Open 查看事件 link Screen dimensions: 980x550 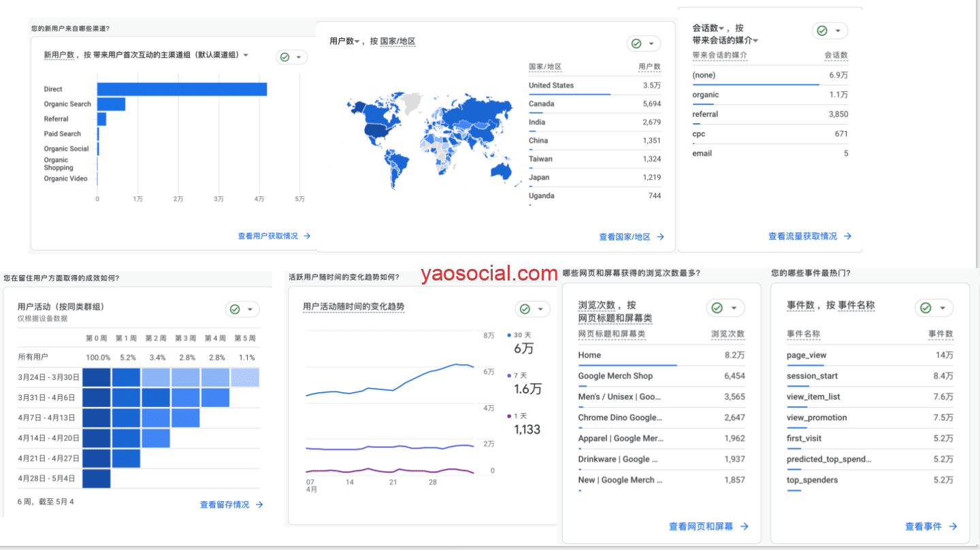pos(924,526)
